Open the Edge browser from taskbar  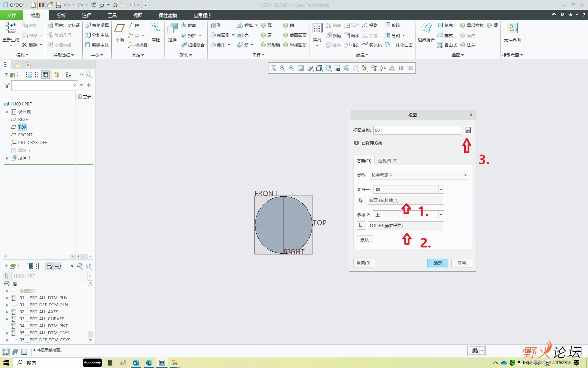coord(149,363)
